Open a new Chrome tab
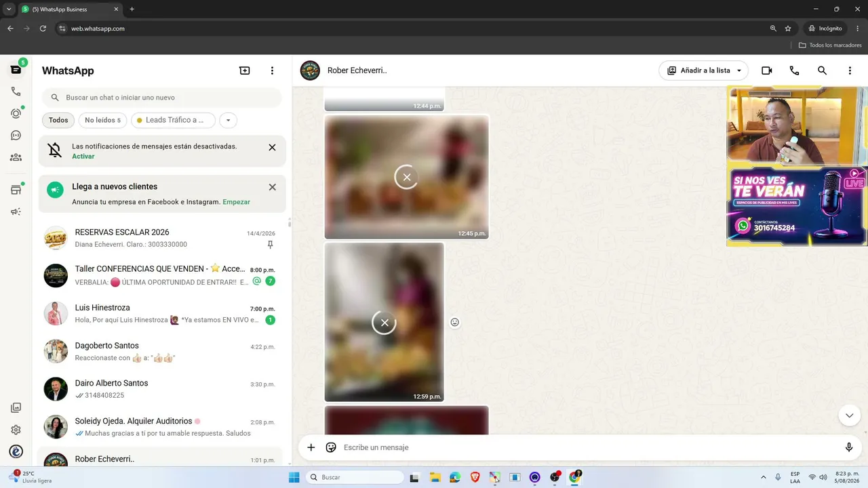The height and width of the screenshot is (488, 868). tap(132, 9)
